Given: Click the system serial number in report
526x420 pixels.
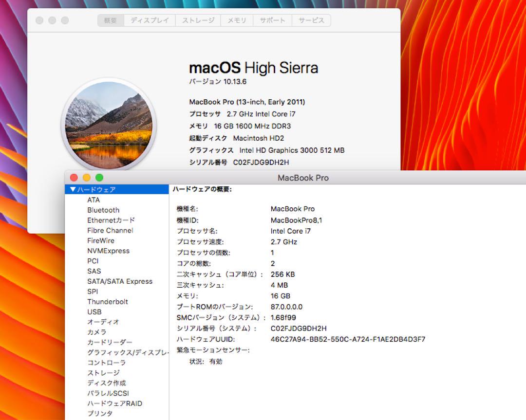Looking at the screenshot, I should [299, 329].
